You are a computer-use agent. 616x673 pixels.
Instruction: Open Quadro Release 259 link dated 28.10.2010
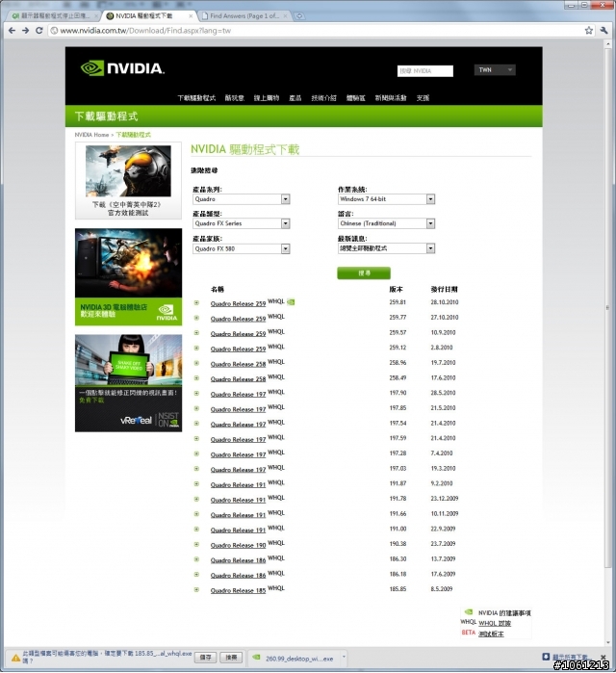click(x=238, y=304)
